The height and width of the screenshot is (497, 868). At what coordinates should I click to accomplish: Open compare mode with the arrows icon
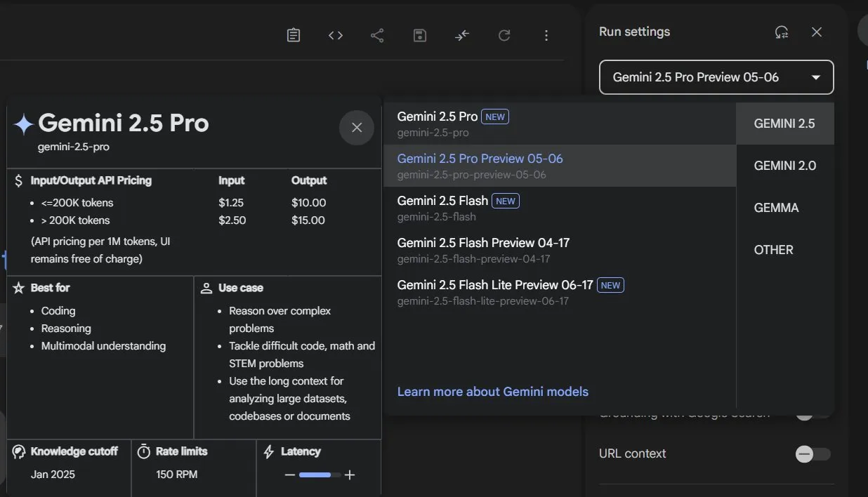(x=462, y=35)
